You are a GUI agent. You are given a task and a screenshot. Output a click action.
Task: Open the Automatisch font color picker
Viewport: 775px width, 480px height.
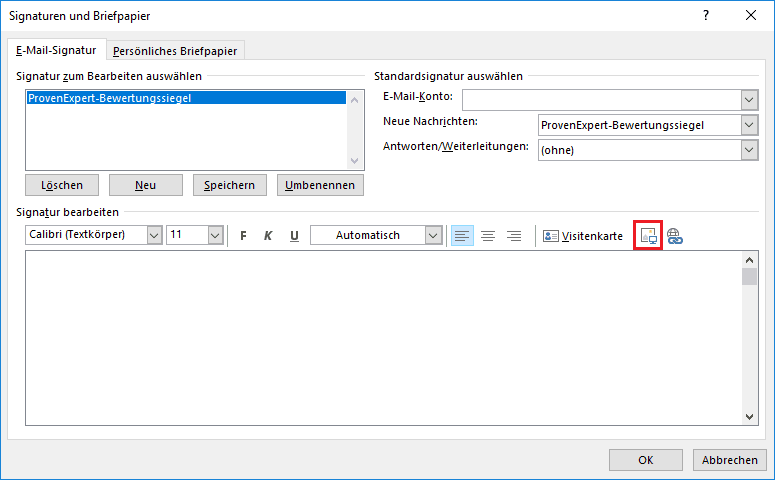point(433,236)
